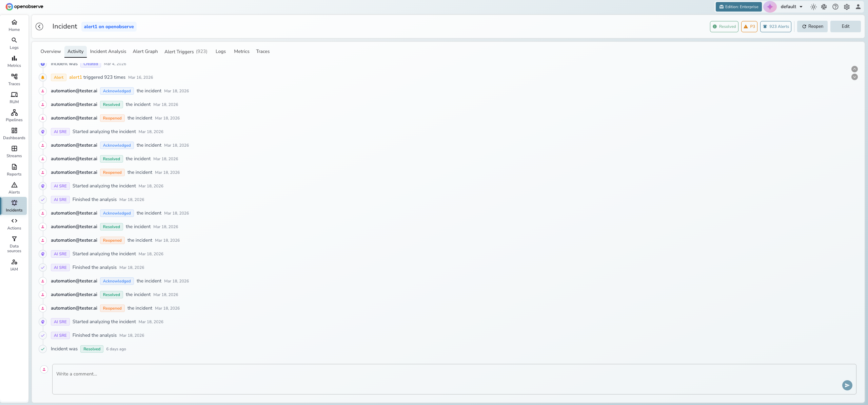
Task: Open the Logs section from the sidebar
Action: click(14, 43)
